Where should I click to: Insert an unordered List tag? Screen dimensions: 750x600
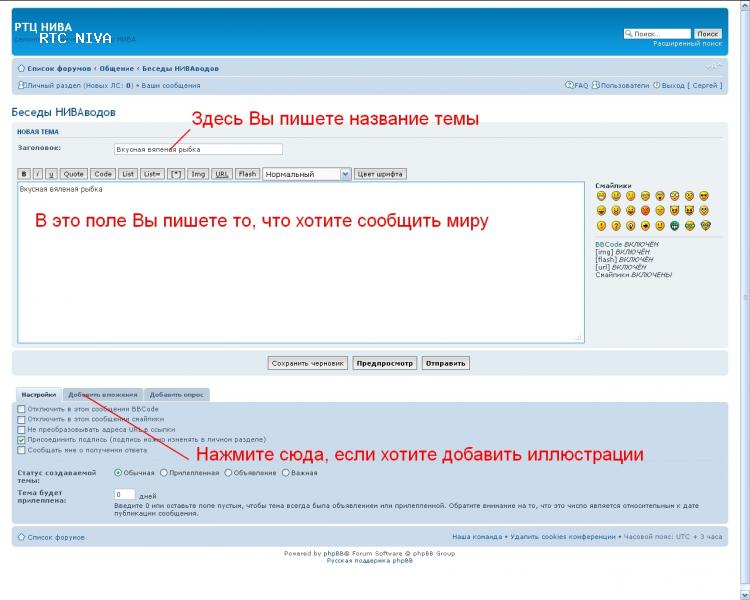click(x=128, y=174)
